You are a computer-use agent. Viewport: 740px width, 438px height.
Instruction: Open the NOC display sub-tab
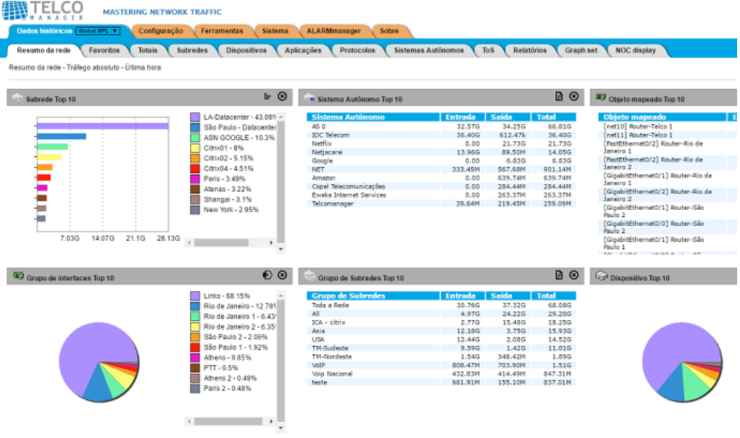click(635, 51)
